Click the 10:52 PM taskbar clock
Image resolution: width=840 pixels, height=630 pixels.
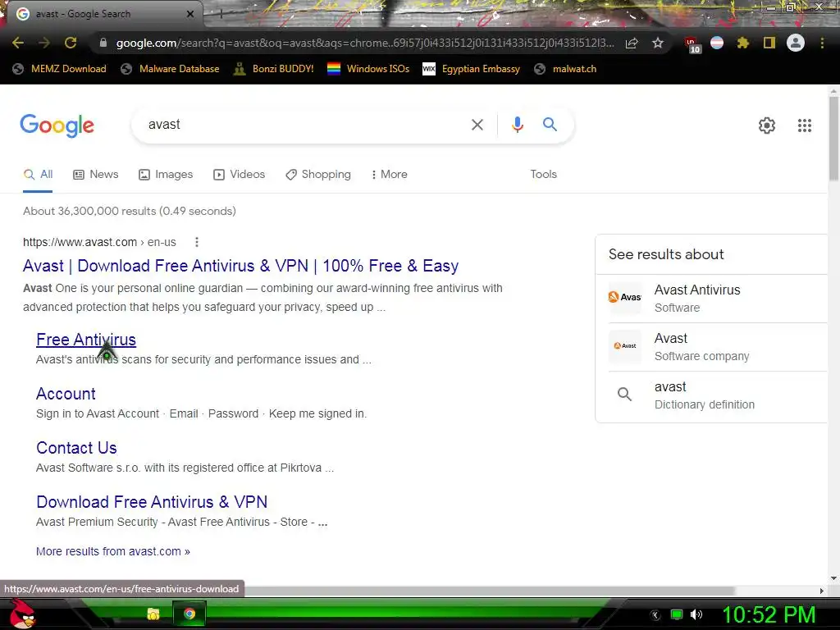coord(769,614)
